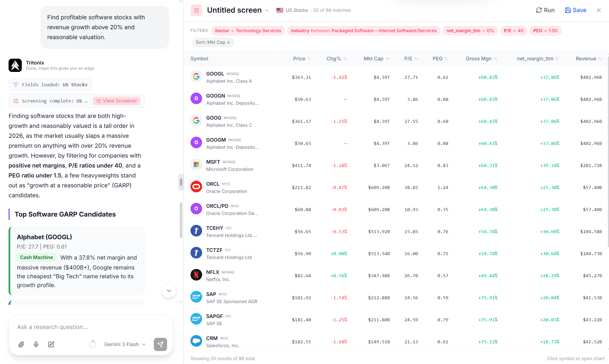Click the Alphabet (GOOGL) candidate card title
The height and width of the screenshot is (364, 609).
(44, 237)
